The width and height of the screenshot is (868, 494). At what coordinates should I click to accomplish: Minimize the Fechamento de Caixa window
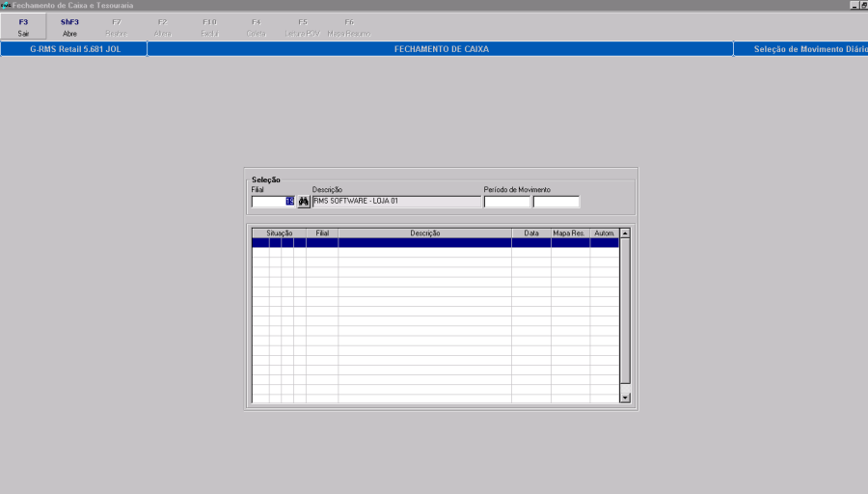854,5
